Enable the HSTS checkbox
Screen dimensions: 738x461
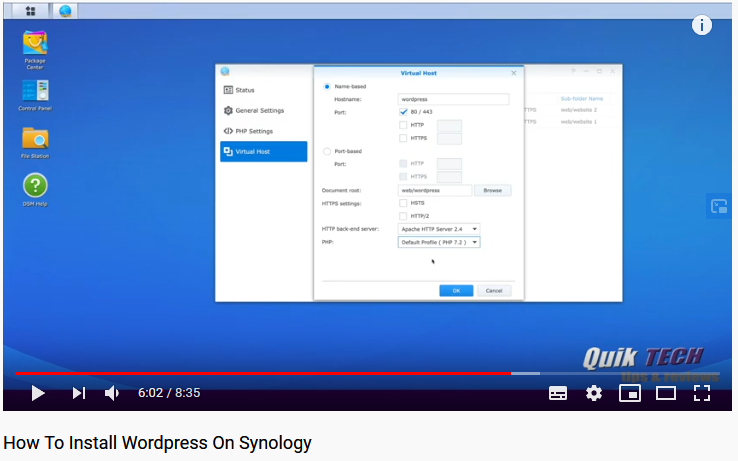point(403,203)
